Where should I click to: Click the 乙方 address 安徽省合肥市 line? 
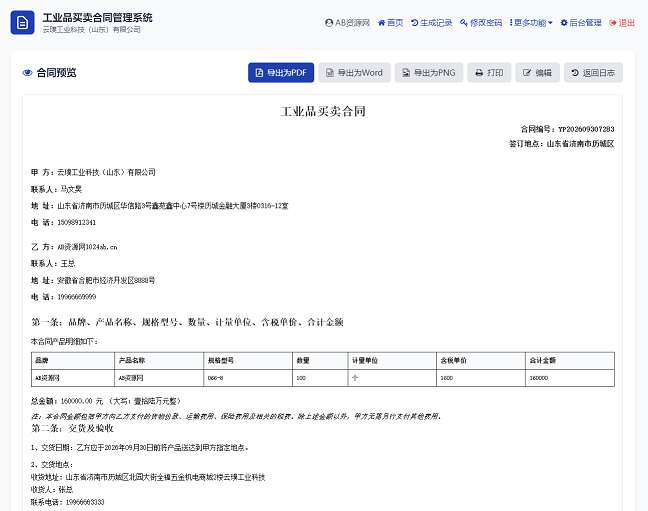[x=93, y=280]
